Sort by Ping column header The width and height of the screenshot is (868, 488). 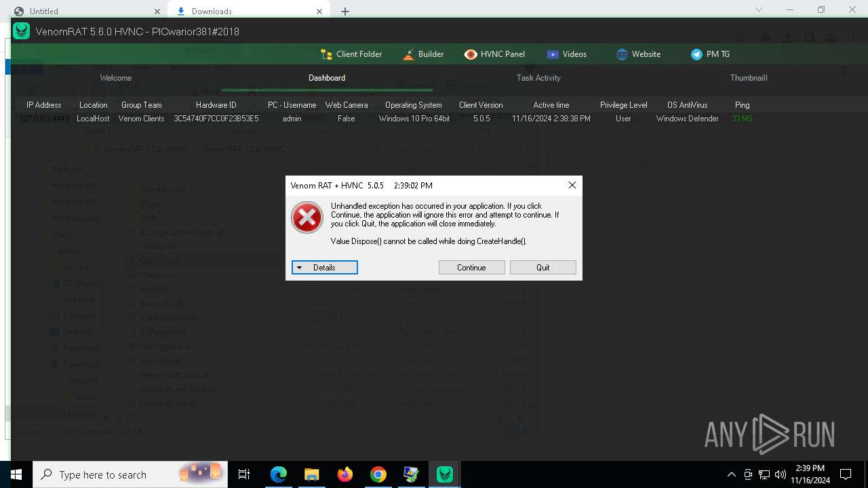click(742, 105)
